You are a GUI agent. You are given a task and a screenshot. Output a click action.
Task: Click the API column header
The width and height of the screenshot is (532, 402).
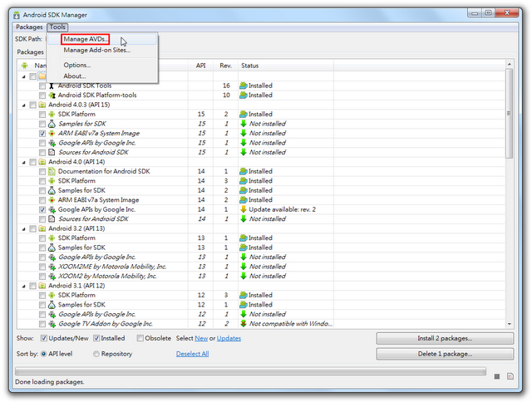click(x=200, y=66)
